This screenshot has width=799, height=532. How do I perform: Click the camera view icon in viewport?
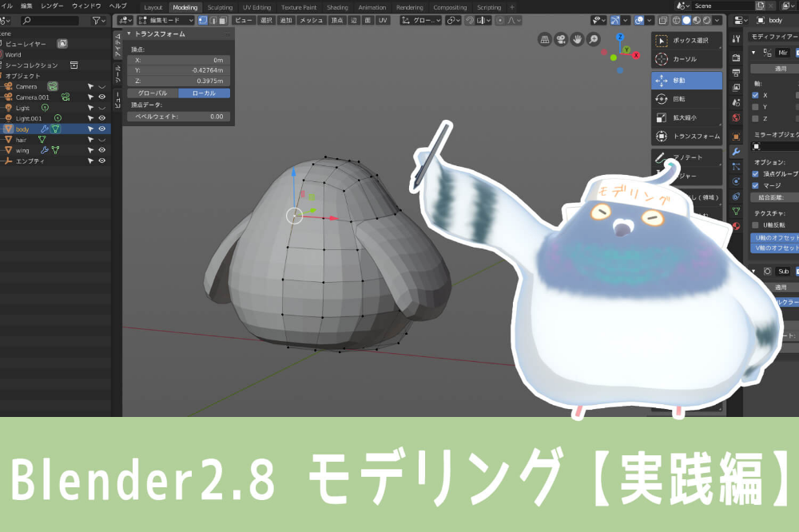(x=561, y=39)
